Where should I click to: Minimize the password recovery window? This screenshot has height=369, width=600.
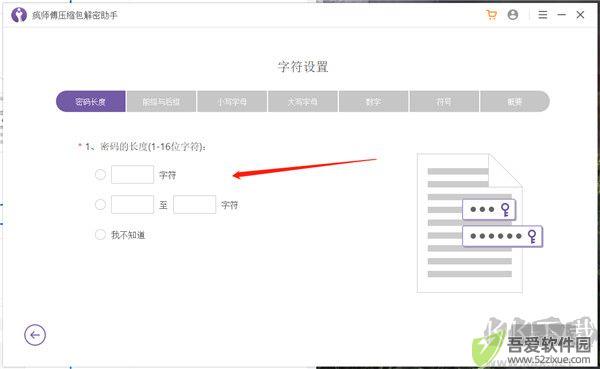[x=561, y=15]
